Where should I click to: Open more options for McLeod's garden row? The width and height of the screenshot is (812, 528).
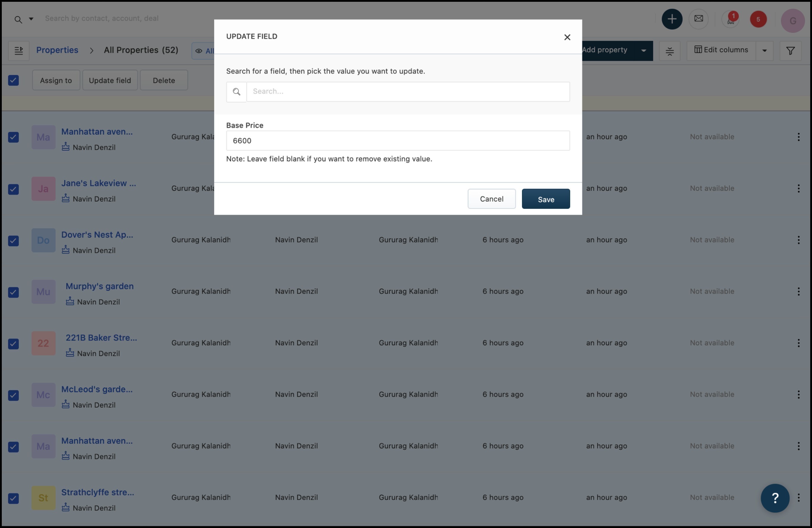click(x=798, y=394)
